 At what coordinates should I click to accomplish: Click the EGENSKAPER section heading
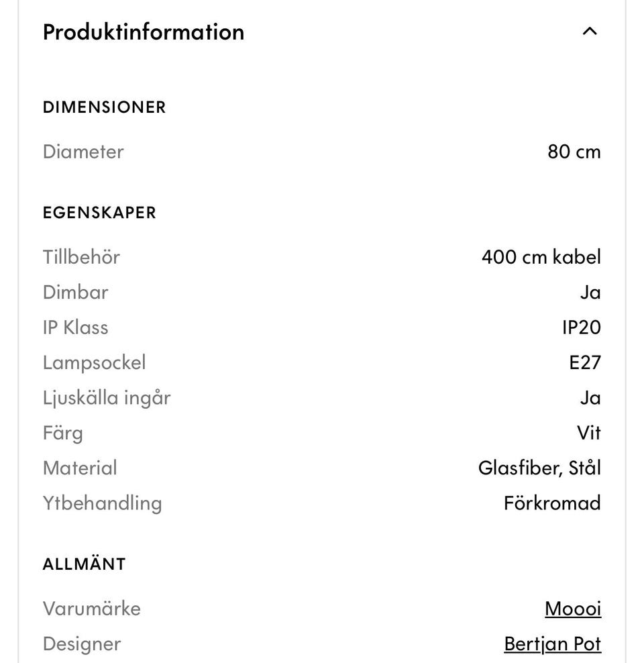(x=99, y=213)
